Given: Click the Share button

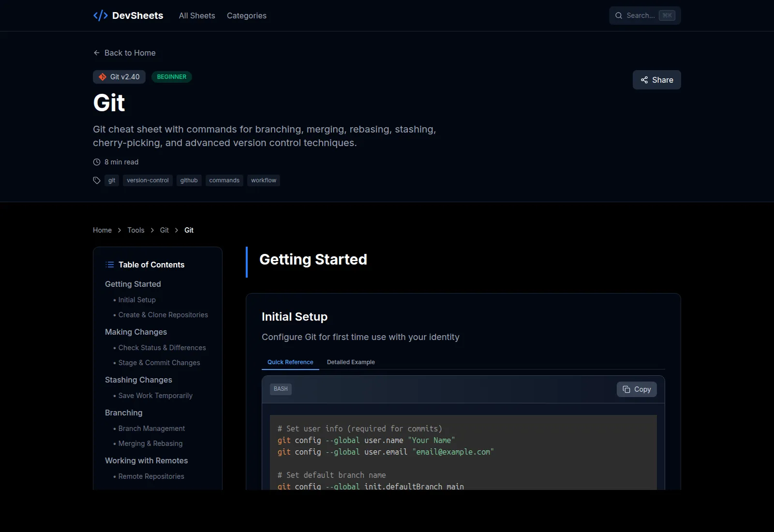Looking at the screenshot, I should click(x=656, y=80).
